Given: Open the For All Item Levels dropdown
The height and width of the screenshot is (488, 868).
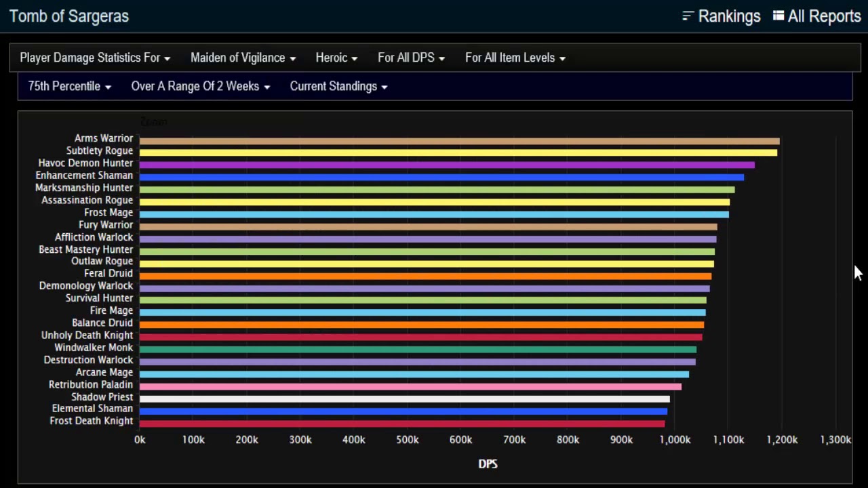Looking at the screenshot, I should (x=515, y=58).
